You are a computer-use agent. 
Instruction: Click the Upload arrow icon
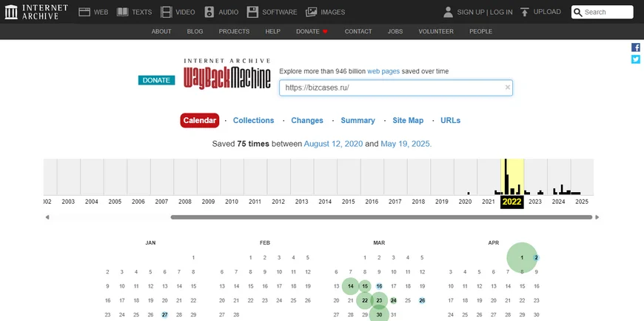(x=525, y=12)
